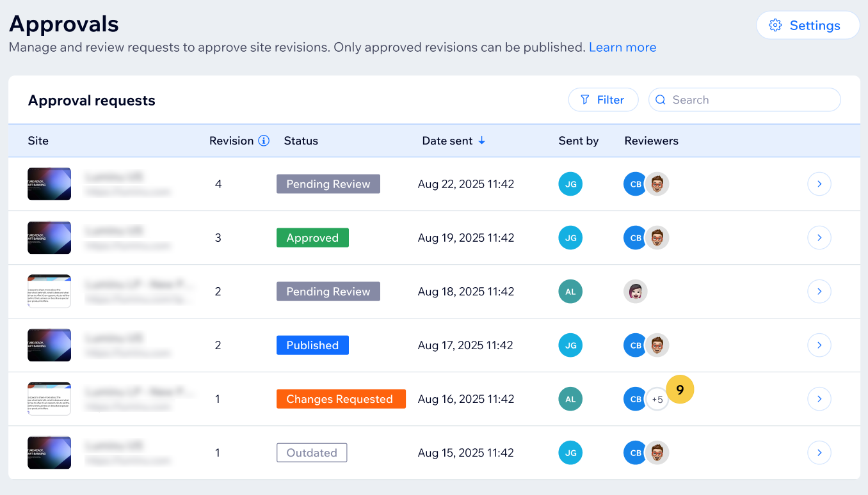Image resolution: width=868 pixels, height=495 pixels.
Task: Click the Settings gear icon
Action: pos(775,25)
